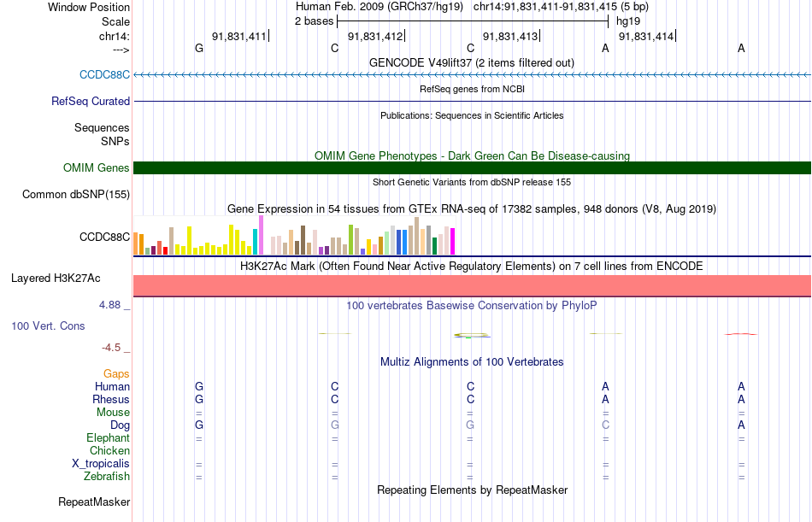Viewport: 812px width, 522px height.
Task: Click the dark green OMIM gene bar
Action: pyautogui.click(x=472, y=167)
